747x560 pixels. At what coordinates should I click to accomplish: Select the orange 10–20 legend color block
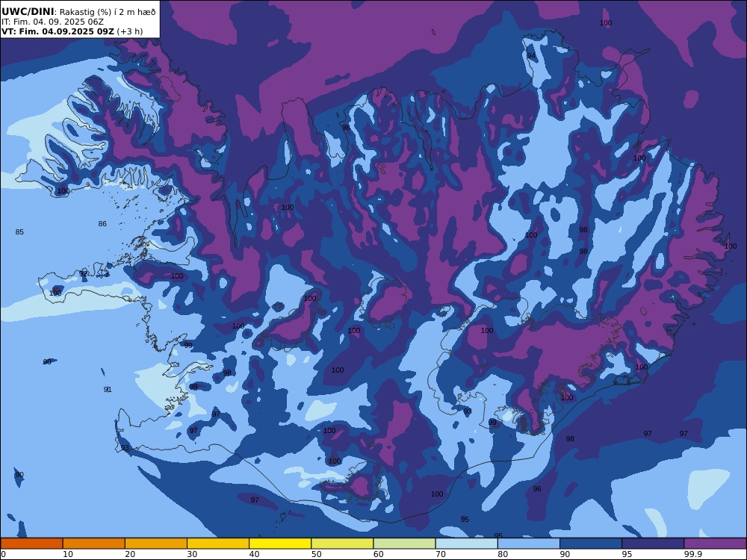94,544
